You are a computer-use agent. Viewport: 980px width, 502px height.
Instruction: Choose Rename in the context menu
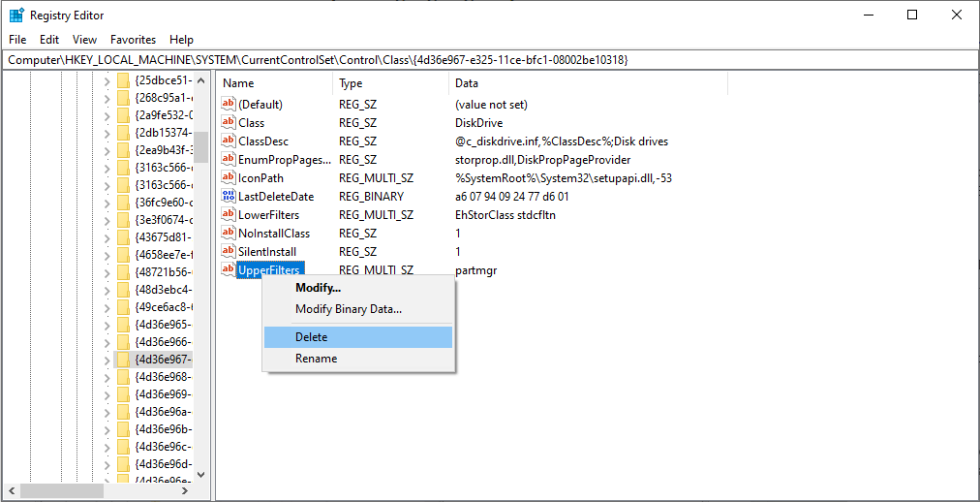(358, 359)
